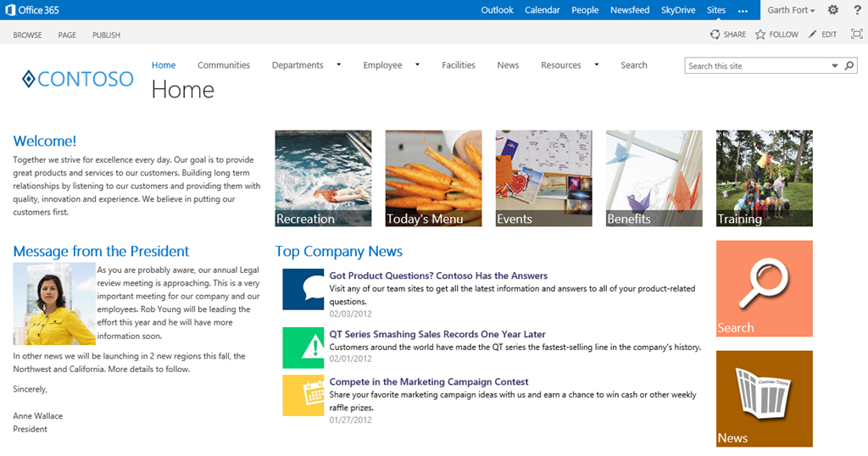Open SkyDrive in top bar

point(678,10)
